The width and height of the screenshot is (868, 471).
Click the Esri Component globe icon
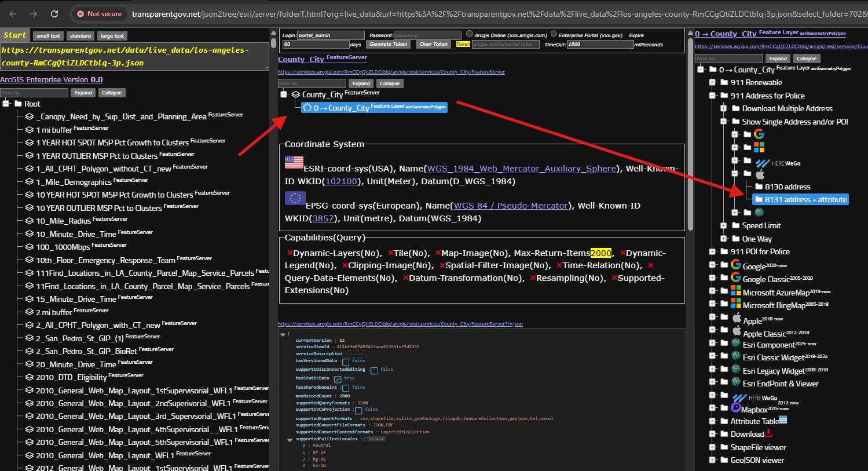736,343
